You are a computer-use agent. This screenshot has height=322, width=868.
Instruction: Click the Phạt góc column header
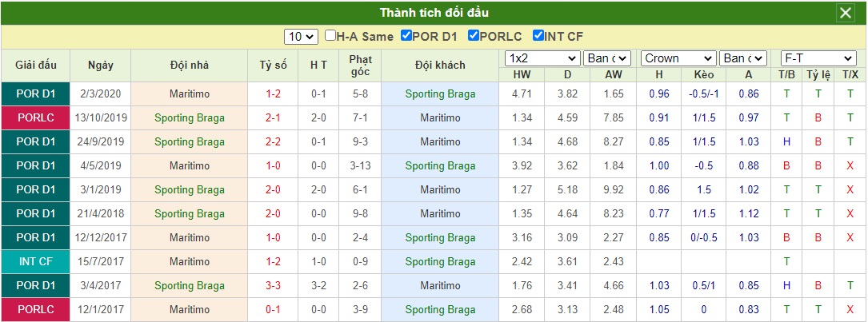click(360, 66)
